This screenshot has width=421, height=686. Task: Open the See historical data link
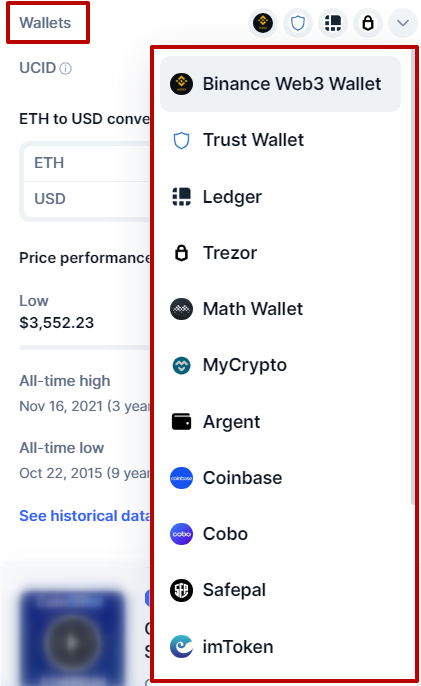pos(85,516)
